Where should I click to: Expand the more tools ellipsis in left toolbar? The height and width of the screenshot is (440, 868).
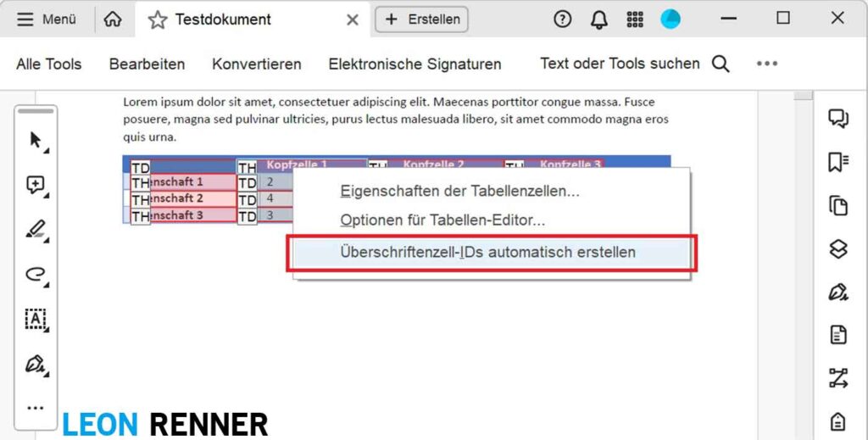tap(36, 408)
